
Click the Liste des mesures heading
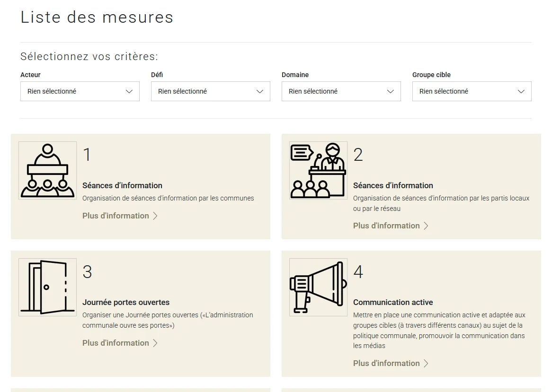tap(97, 17)
